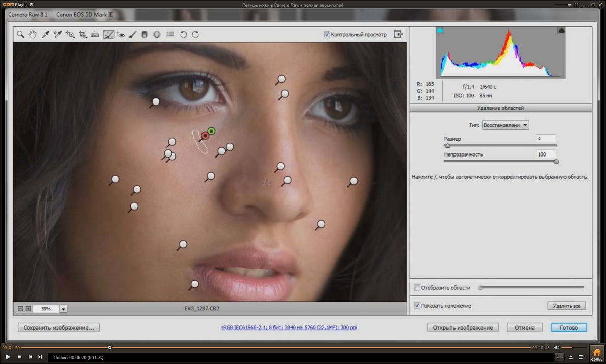606x364 pixels.
Task: Click the EVG_1287.CR2 file name
Action: point(203,308)
